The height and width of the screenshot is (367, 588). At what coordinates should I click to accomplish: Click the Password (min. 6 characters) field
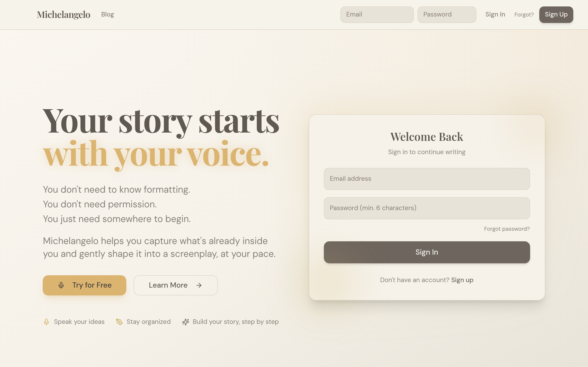427,208
